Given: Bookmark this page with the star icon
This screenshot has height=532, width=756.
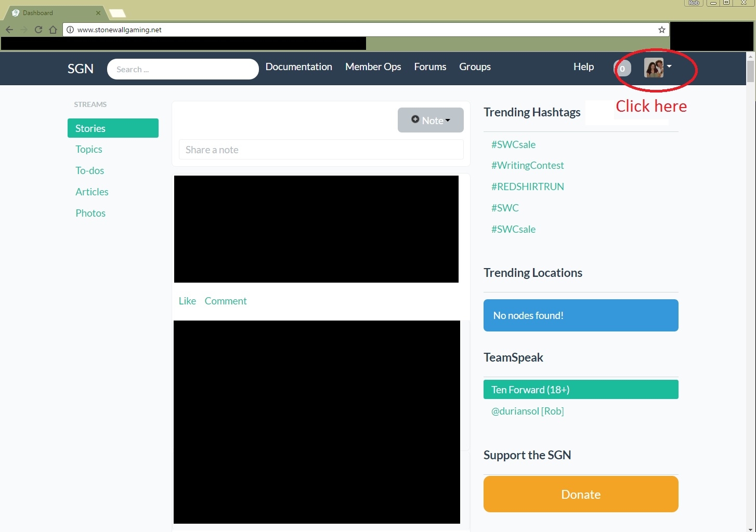Looking at the screenshot, I should click(661, 30).
